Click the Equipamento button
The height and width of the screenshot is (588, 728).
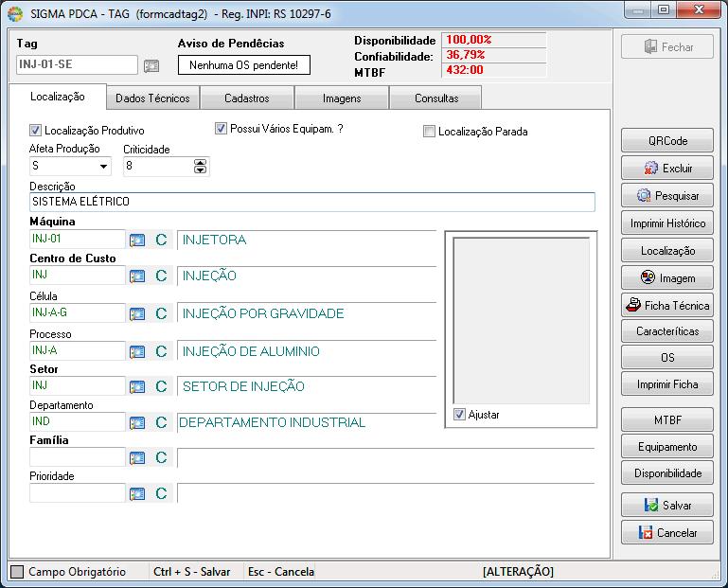667,446
